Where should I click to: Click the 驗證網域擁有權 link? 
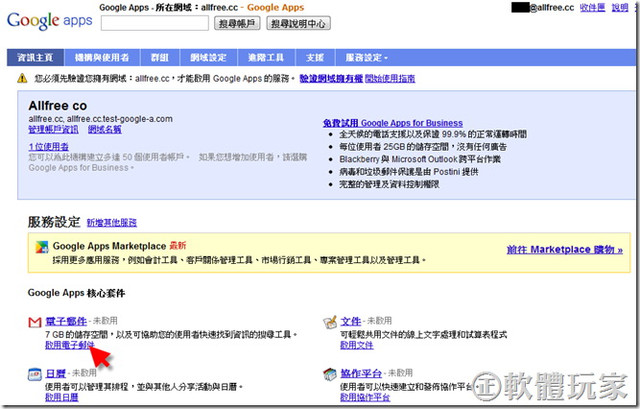pyautogui.click(x=331, y=78)
